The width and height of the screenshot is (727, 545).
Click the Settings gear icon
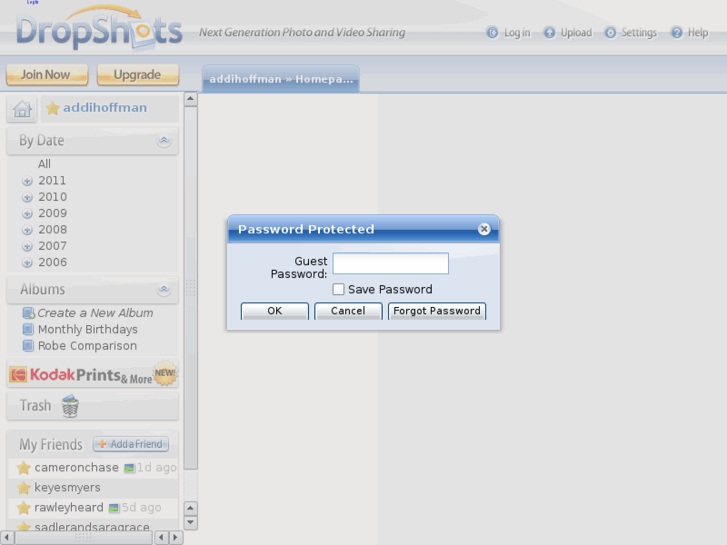coord(611,32)
